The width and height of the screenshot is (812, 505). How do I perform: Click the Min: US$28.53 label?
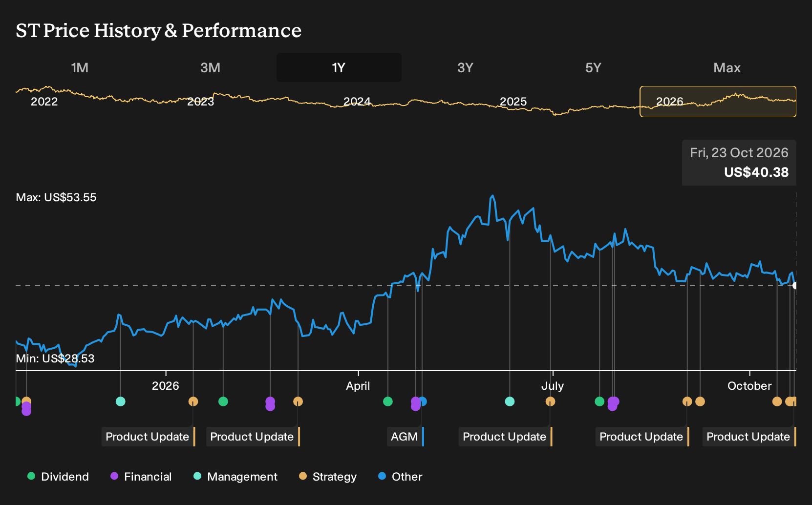[55, 358]
